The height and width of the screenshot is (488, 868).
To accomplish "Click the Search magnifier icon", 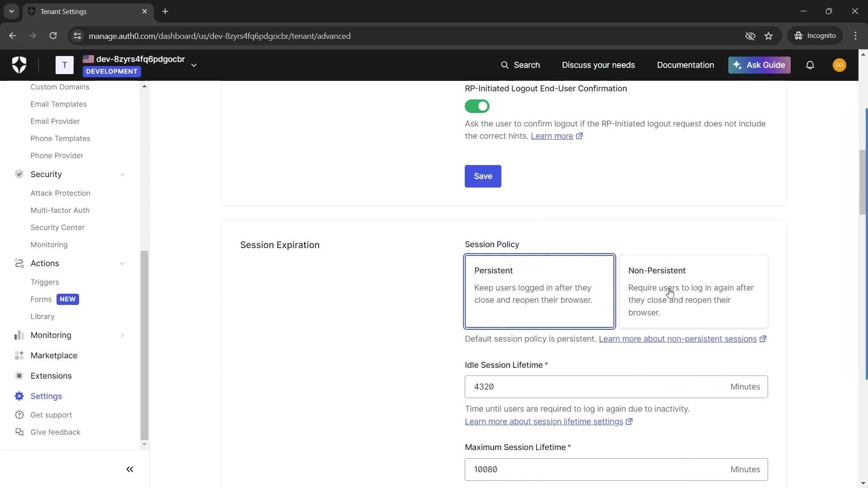I will click(x=505, y=65).
